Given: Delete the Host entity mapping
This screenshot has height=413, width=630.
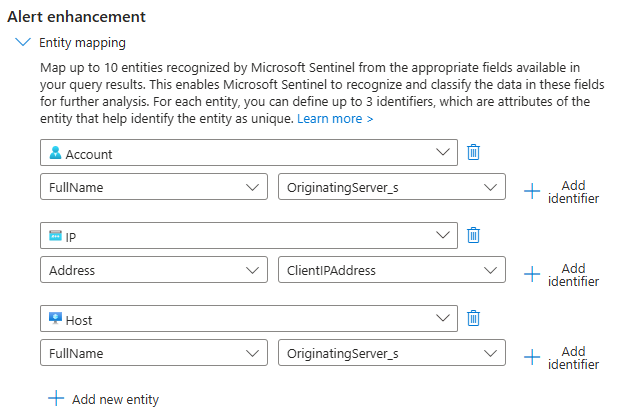Looking at the screenshot, I should (x=473, y=318).
